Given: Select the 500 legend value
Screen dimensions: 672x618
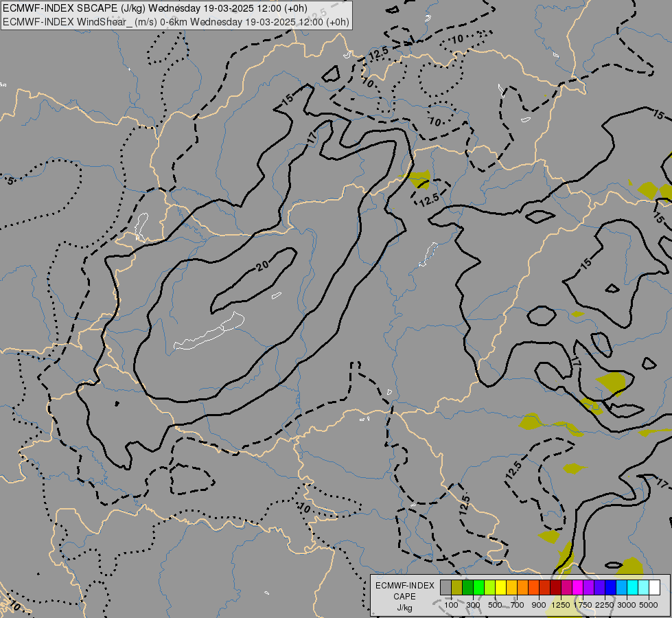Looking at the screenshot, I should point(495,605).
